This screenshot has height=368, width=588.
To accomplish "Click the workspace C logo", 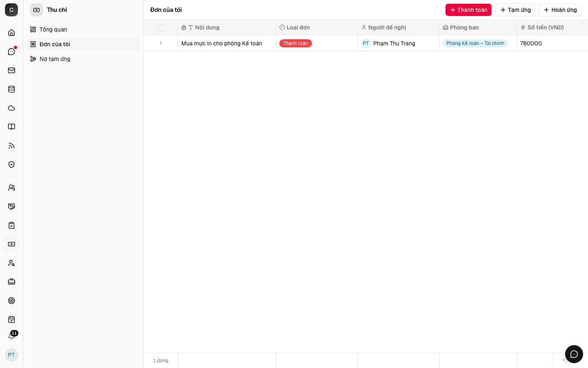I will [x=11, y=10].
